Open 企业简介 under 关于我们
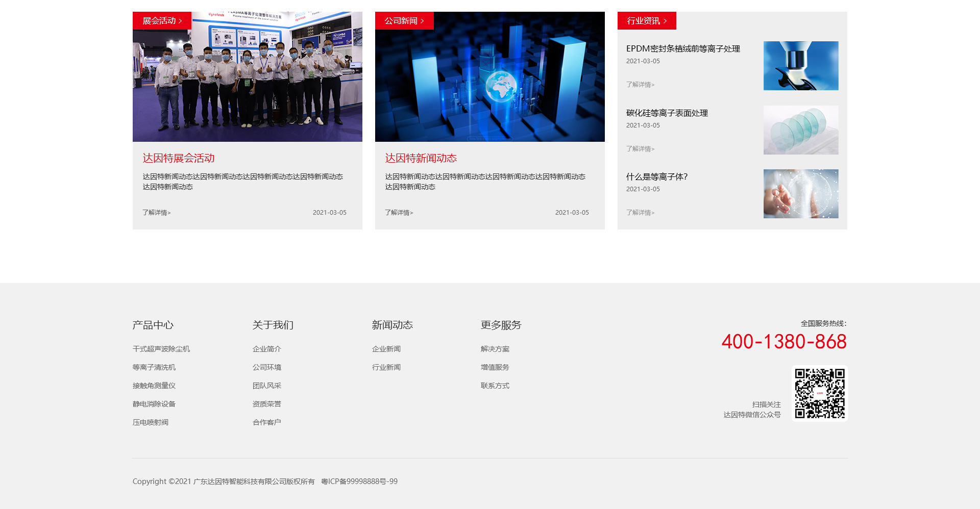Screen dimensions: 980x509 pos(267,349)
